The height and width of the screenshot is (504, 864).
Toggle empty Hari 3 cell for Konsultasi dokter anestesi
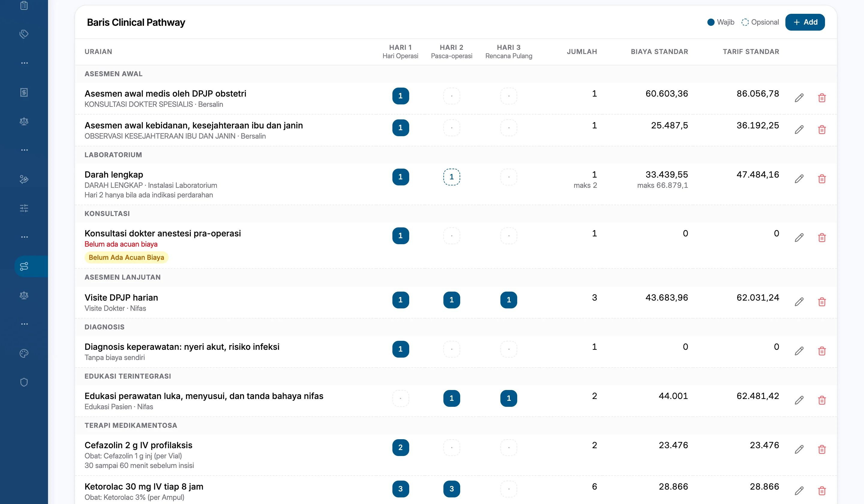coord(508,236)
